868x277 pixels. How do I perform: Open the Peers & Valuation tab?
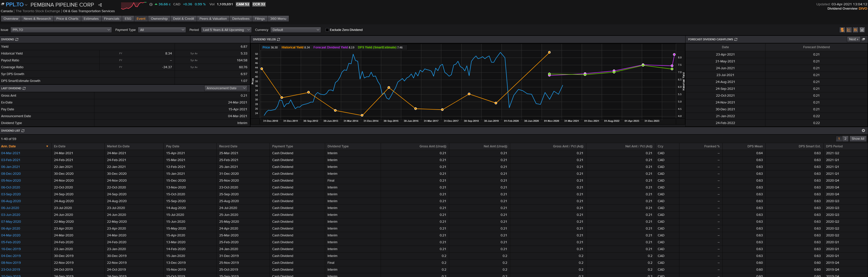213,19
